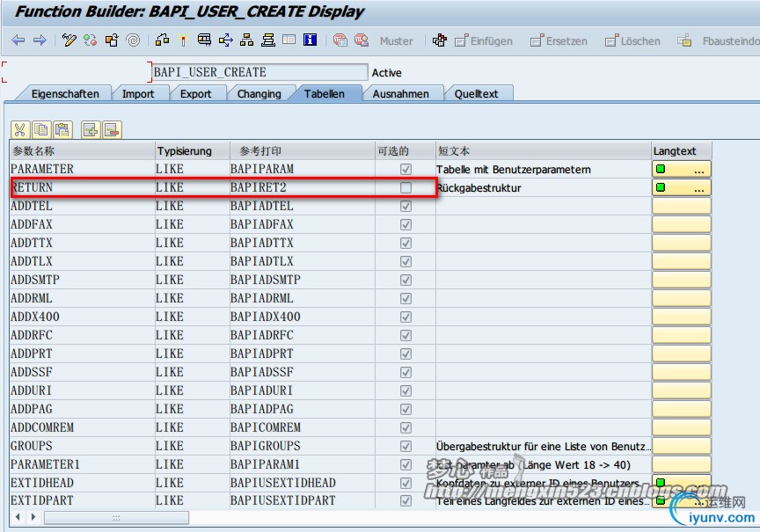Toggle optional checkbox for RETURN row
The image size is (760, 532).
coord(406,187)
